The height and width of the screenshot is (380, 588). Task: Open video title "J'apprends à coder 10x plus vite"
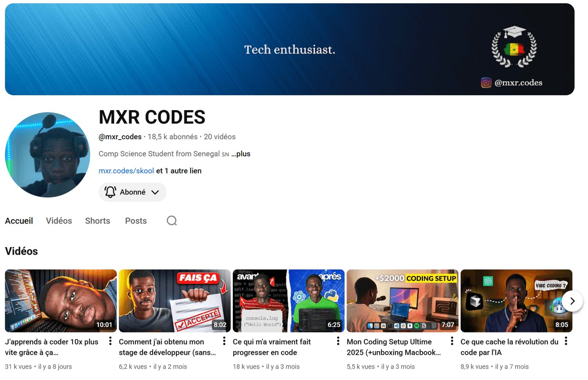click(52, 347)
